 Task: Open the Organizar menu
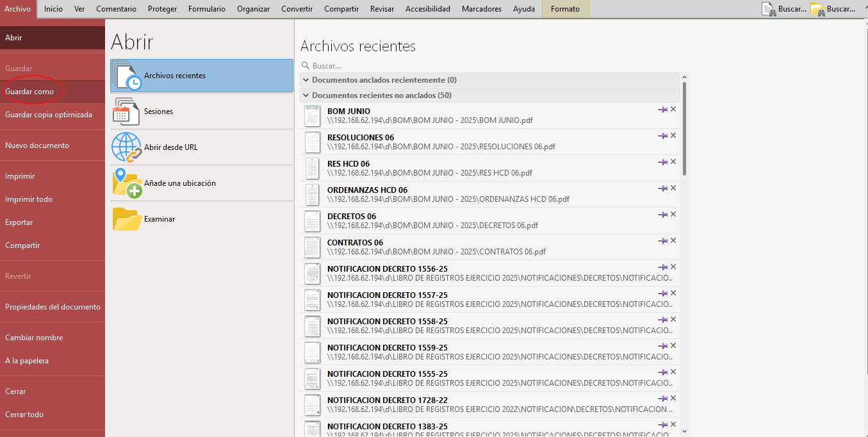253,9
